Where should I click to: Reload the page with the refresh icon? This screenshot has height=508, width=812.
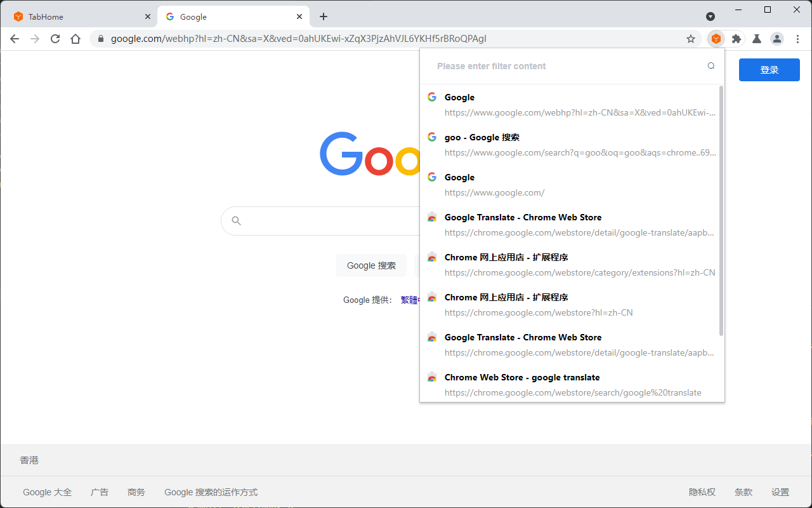tap(55, 39)
